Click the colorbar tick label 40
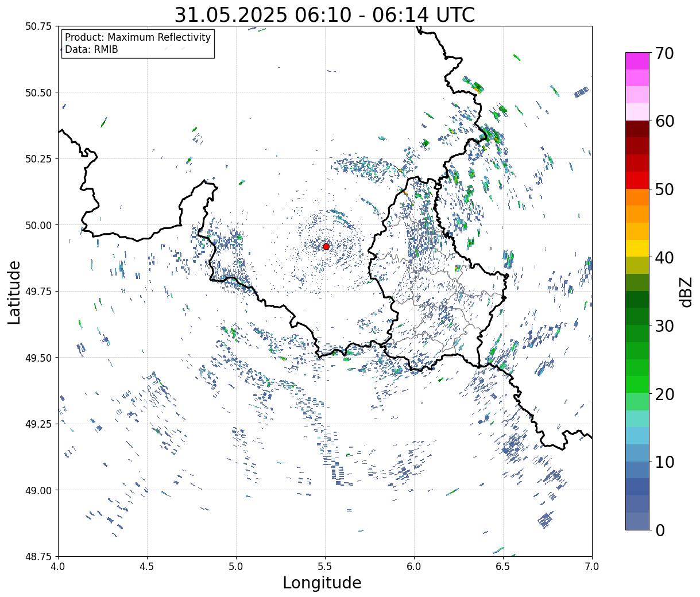 pos(664,257)
